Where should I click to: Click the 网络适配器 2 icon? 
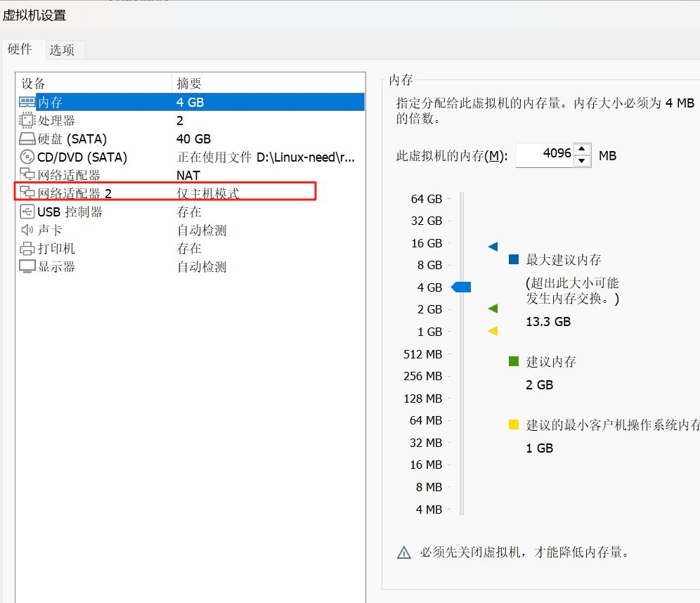coord(27,193)
